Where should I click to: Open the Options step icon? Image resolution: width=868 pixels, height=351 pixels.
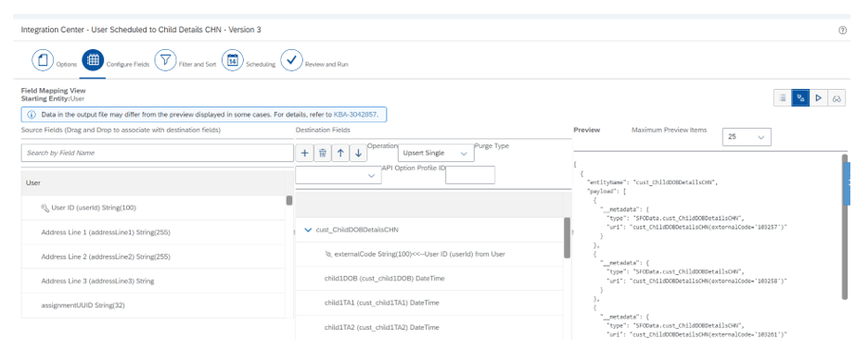[43, 60]
